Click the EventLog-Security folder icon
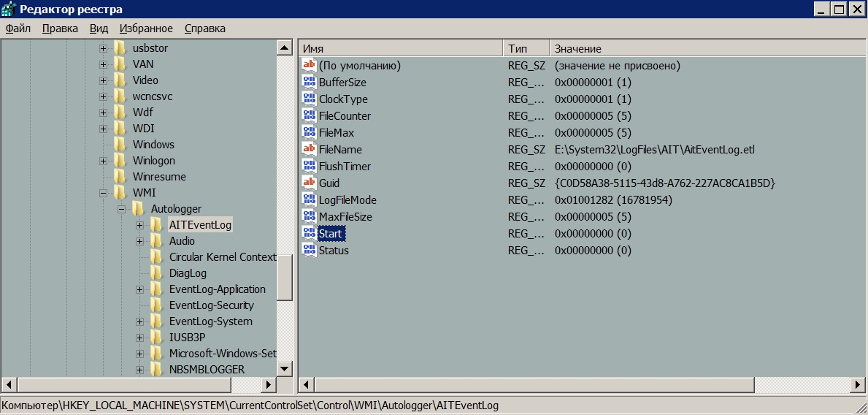Viewport: 868px width, 415px height. [157, 305]
